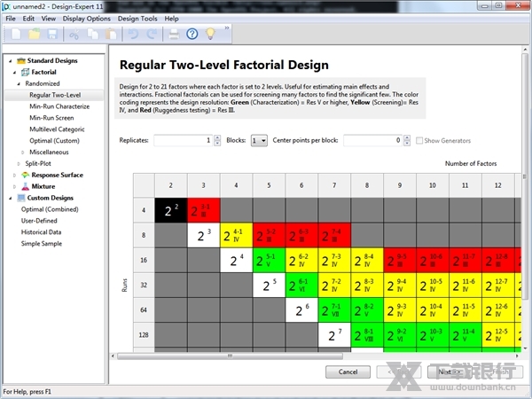This screenshot has width=532, height=399.
Task: Click the light bulb tips icon
Action: 210,34
